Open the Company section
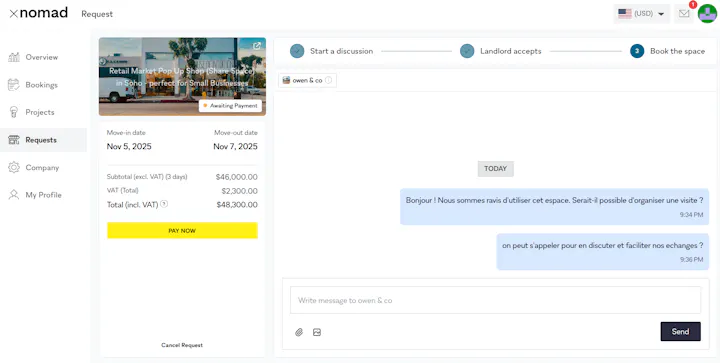This screenshot has width=720, height=363. coord(43,168)
